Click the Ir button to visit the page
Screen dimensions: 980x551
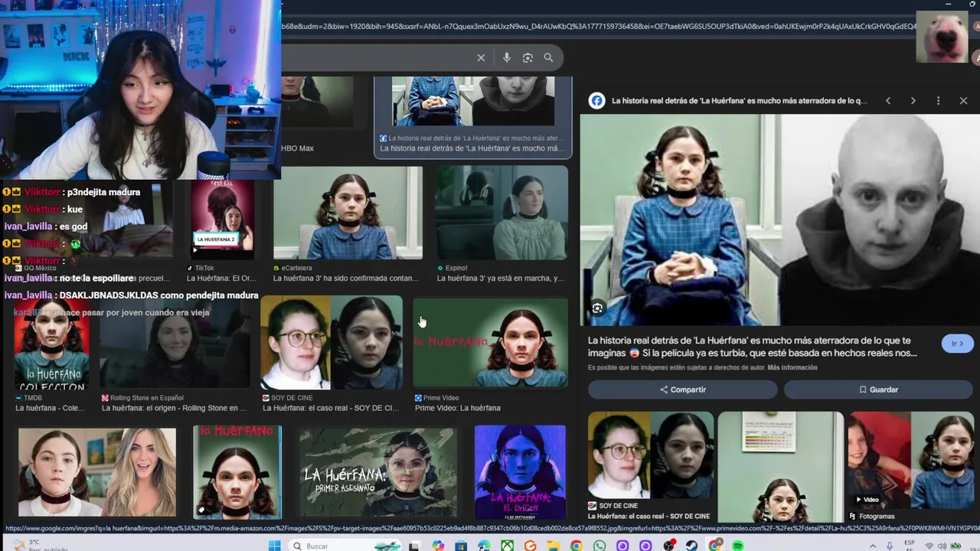tap(957, 344)
